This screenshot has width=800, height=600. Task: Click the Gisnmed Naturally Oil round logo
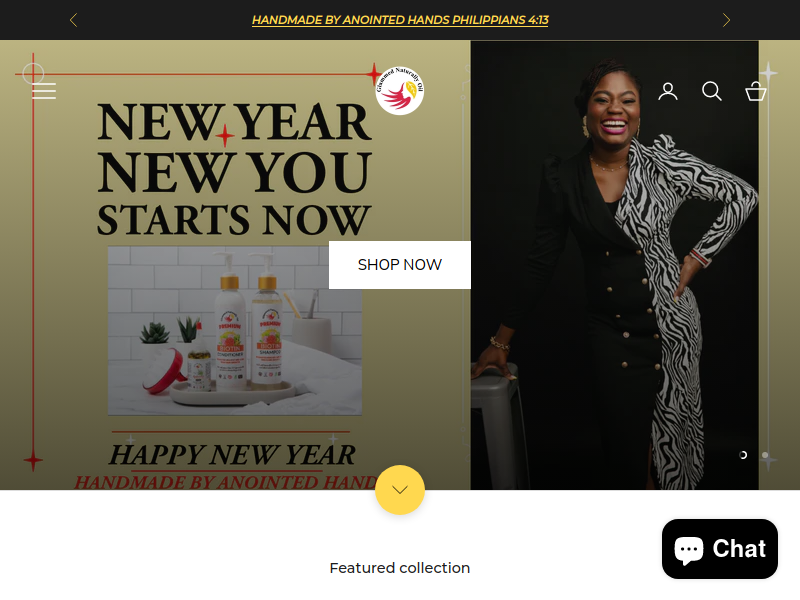399,91
